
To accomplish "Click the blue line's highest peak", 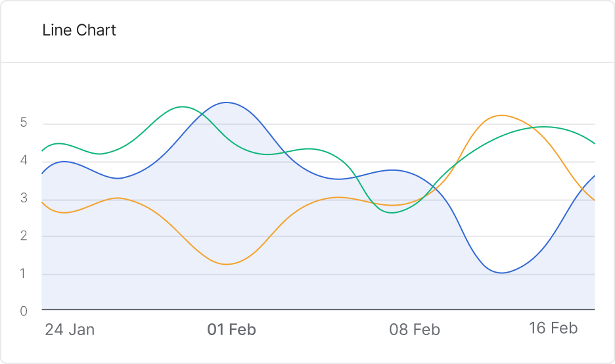I will [x=227, y=102].
